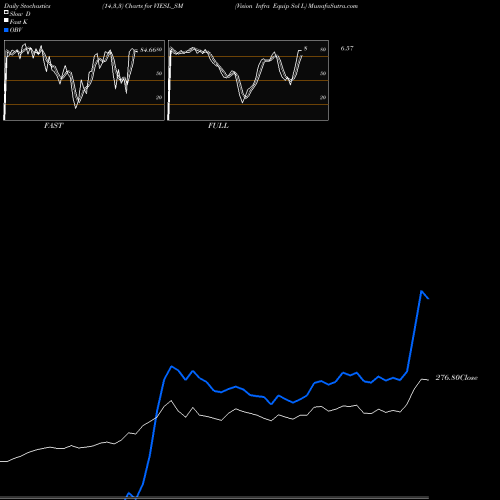Open the MunafaSutra.com watermark text
The height and width of the screenshot is (500, 500).
pos(333,6)
